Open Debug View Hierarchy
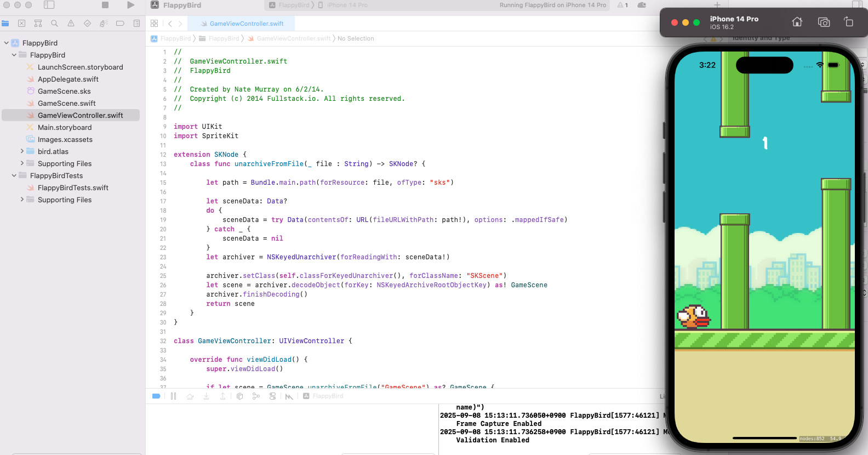Image resolution: width=868 pixels, height=455 pixels. (x=239, y=396)
